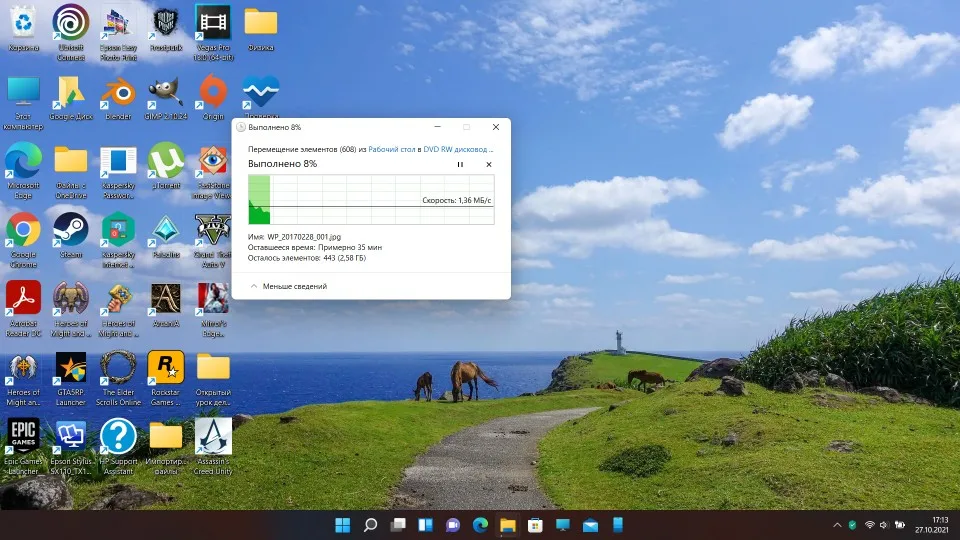
Task: Select the Этот компьютер icon
Action: (23, 103)
